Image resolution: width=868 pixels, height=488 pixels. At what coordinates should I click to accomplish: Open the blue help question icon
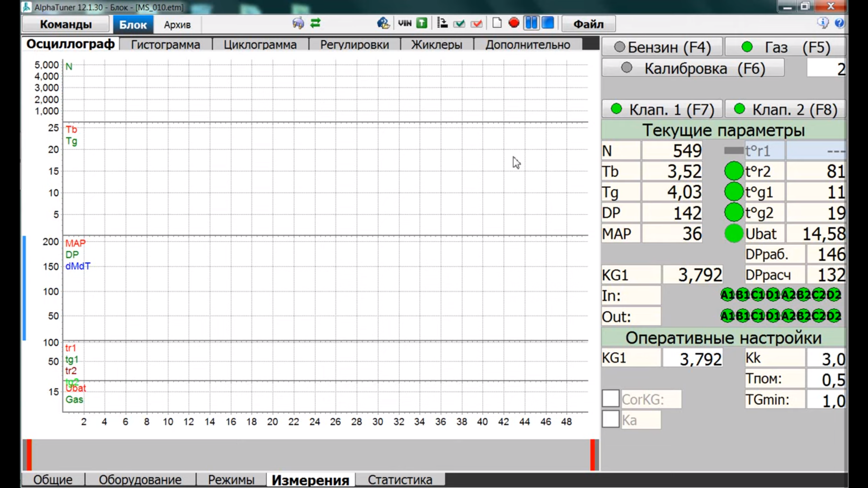pyautogui.click(x=840, y=23)
